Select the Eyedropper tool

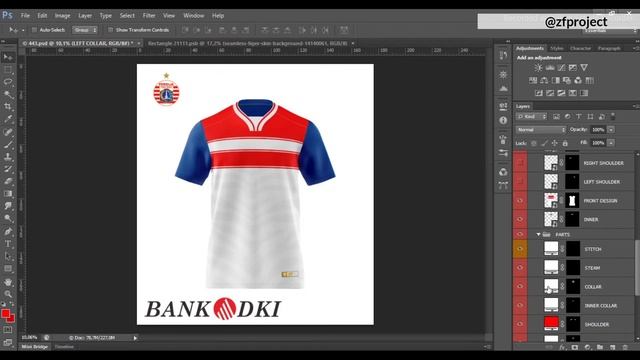(8, 119)
